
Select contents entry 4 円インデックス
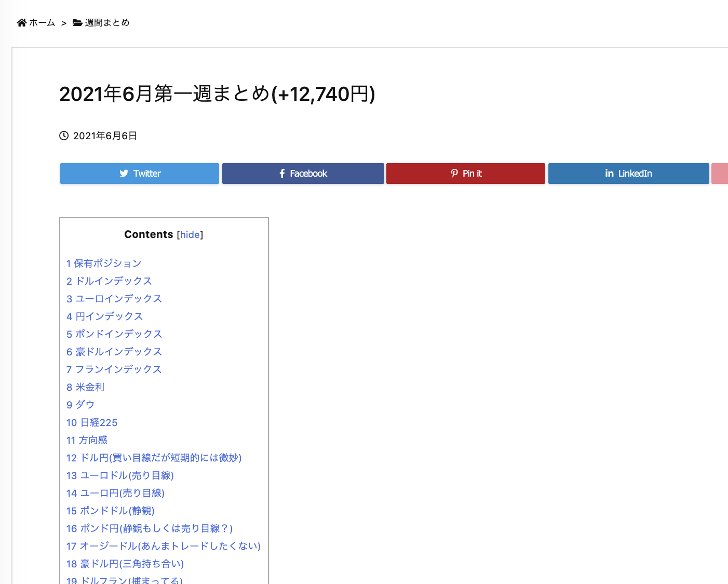(x=104, y=316)
